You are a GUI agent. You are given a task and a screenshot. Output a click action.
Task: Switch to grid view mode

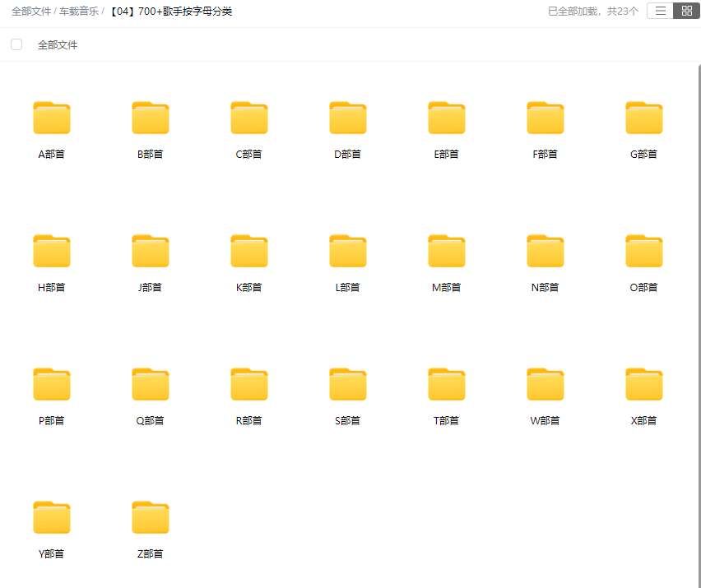tap(687, 11)
